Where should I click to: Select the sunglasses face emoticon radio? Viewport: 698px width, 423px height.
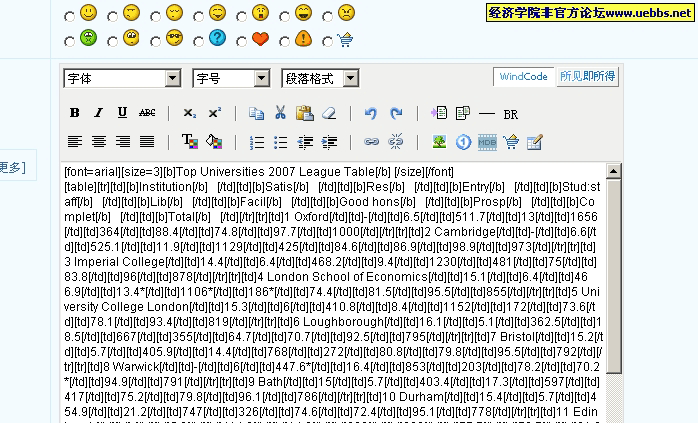click(x=155, y=42)
